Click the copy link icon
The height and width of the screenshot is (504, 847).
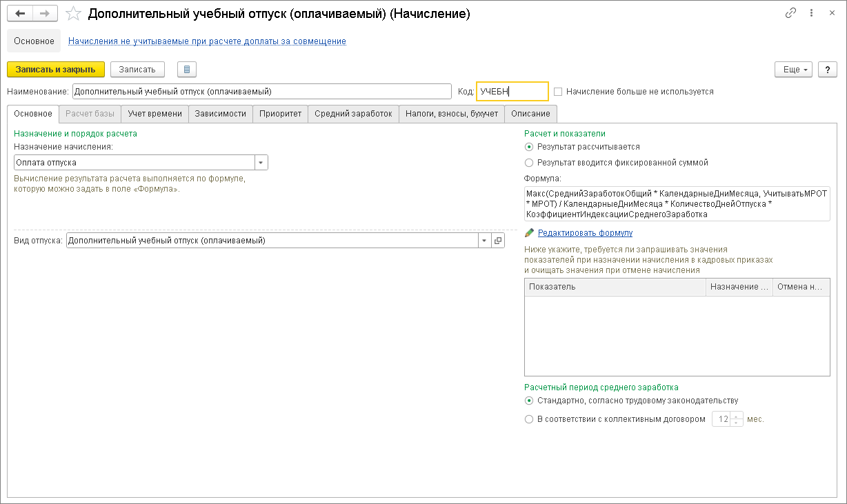click(790, 13)
